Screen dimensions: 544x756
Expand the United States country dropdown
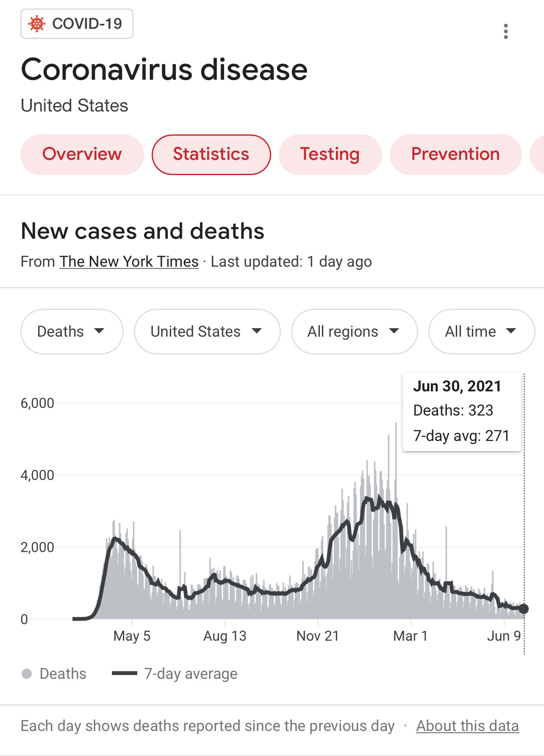click(x=207, y=332)
